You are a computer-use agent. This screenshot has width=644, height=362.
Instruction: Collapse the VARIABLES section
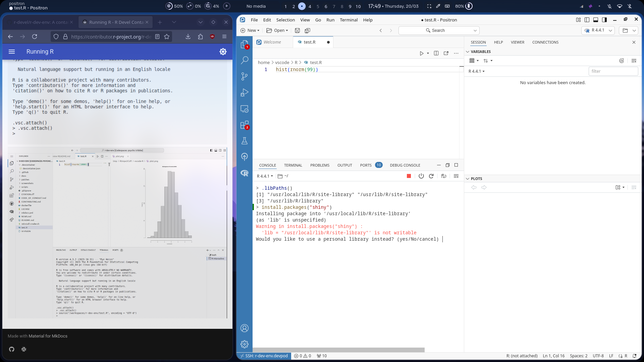[x=467, y=52]
